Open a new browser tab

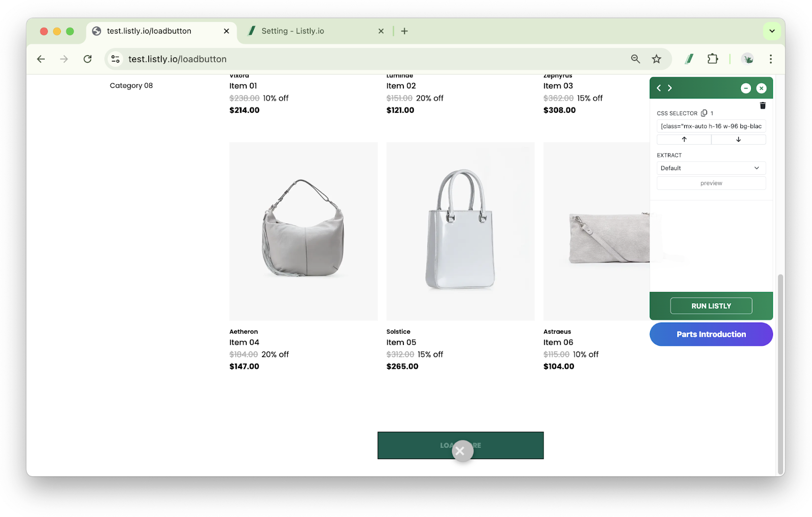pyautogui.click(x=404, y=31)
